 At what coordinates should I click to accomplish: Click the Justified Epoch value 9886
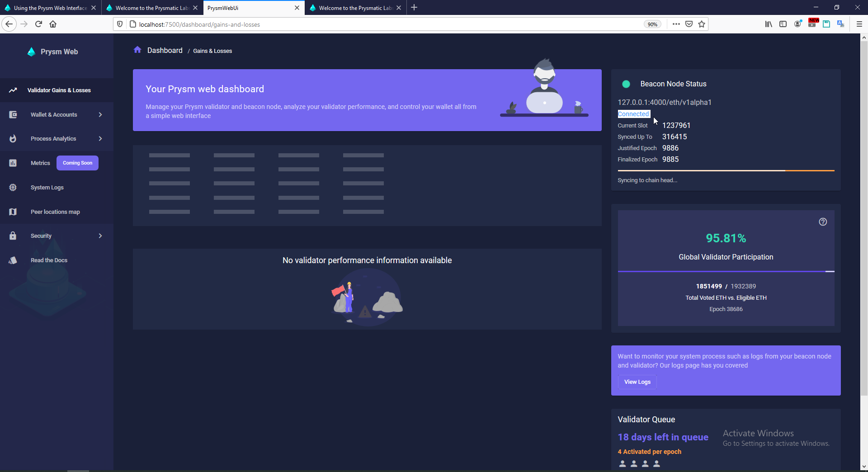click(670, 148)
